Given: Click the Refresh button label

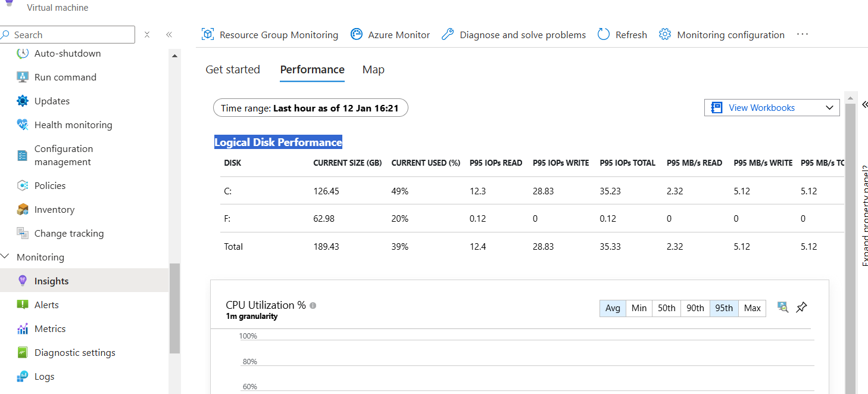Looking at the screenshot, I should [631, 35].
